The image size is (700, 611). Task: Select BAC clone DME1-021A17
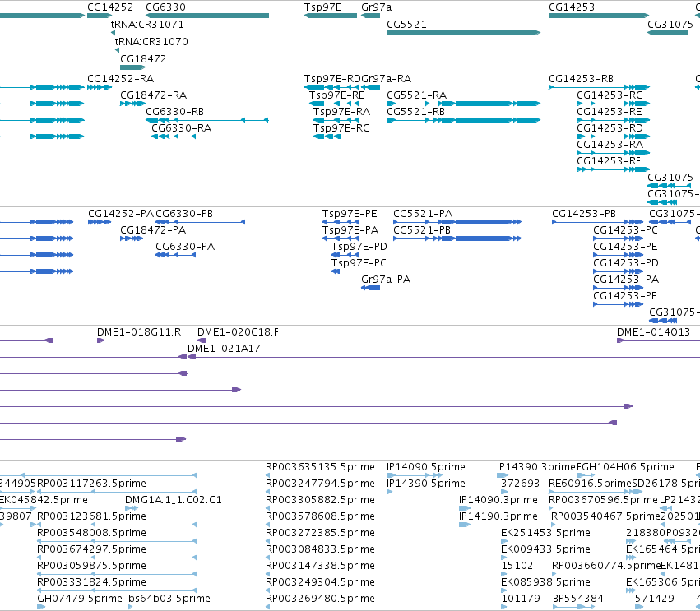(224, 349)
